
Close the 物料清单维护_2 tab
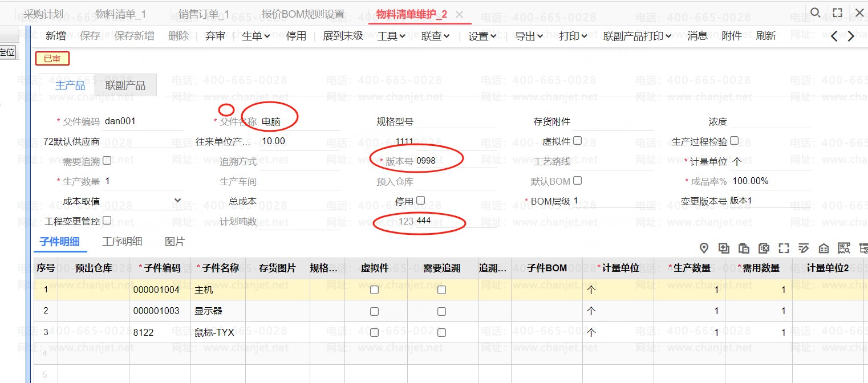click(x=460, y=14)
